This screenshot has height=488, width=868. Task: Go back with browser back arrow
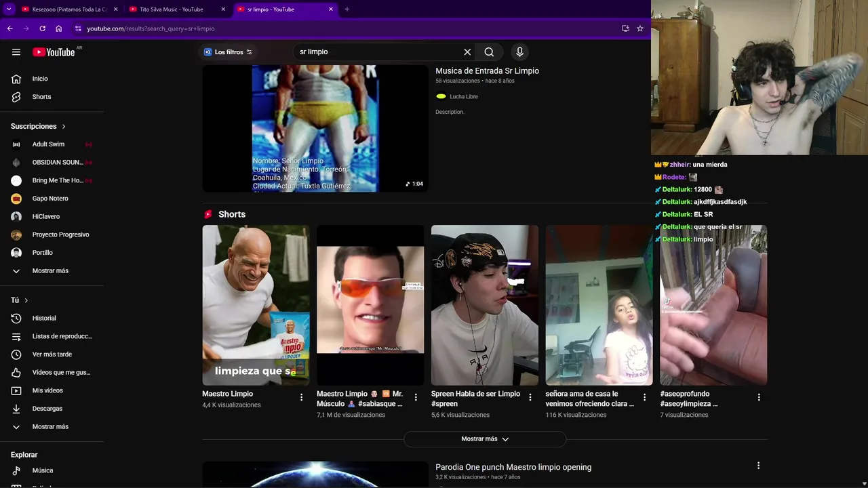[x=9, y=28]
